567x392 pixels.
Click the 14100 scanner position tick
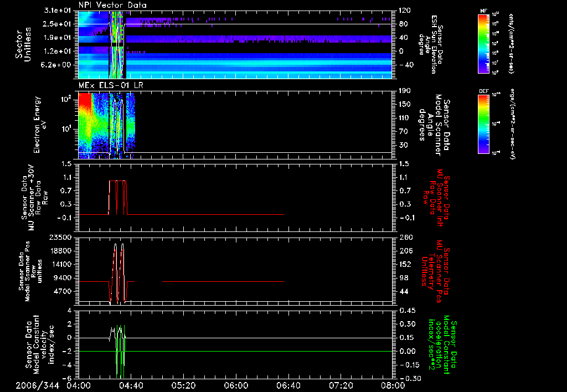click(61, 264)
